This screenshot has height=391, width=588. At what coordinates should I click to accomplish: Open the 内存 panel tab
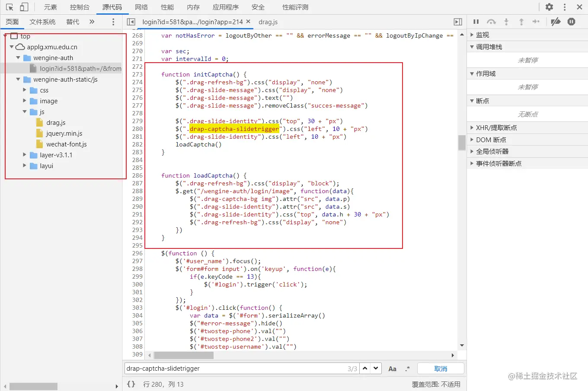tap(193, 7)
